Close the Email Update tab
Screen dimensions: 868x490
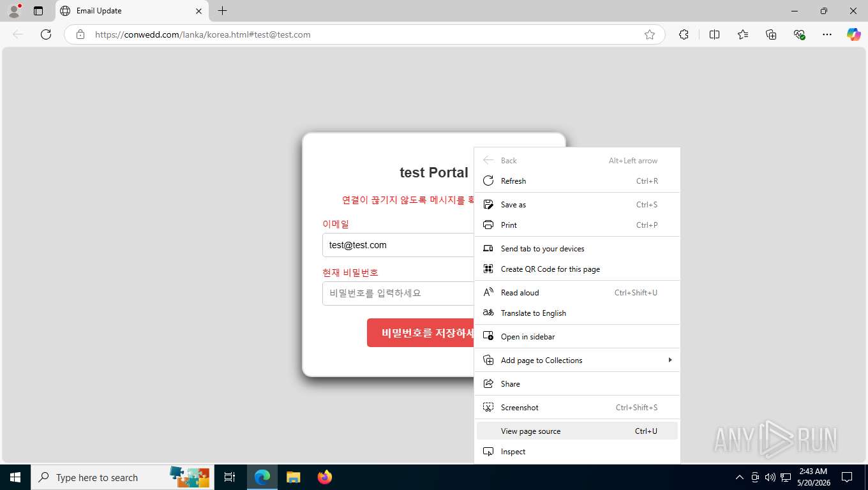(x=198, y=11)
